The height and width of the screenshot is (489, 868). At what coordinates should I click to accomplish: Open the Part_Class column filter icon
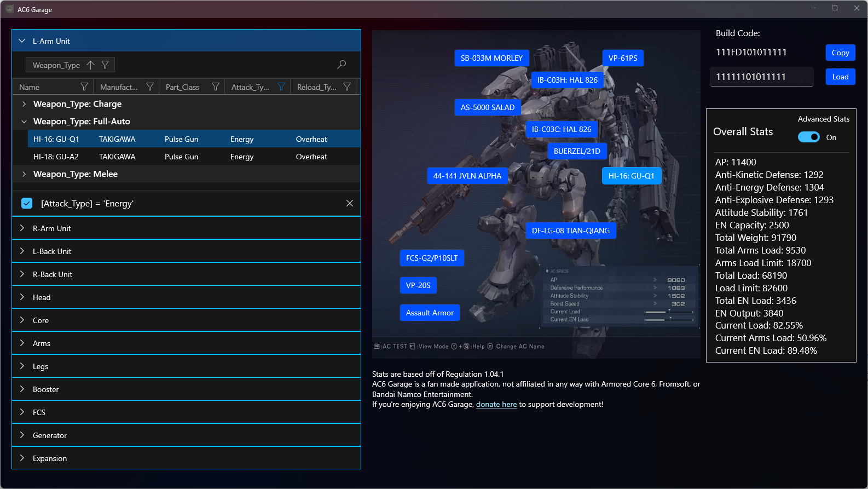pyautogui.click(x=216, y=87)
